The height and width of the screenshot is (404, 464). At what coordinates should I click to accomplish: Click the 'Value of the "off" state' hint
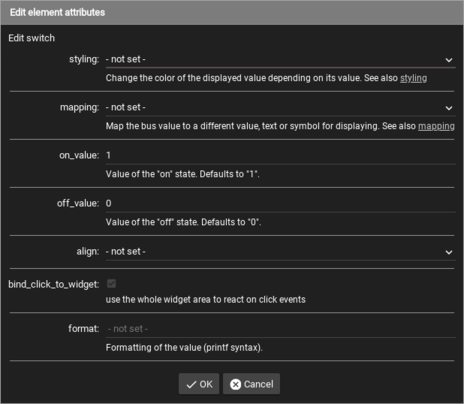pyautogui.click(x=183, y=222)
